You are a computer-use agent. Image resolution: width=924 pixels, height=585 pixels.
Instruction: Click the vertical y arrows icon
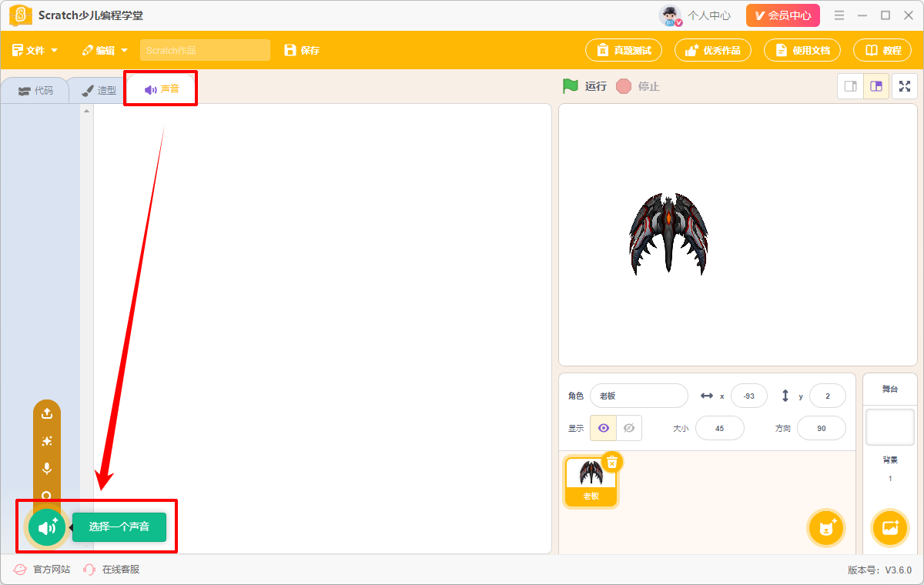point(785,396)
